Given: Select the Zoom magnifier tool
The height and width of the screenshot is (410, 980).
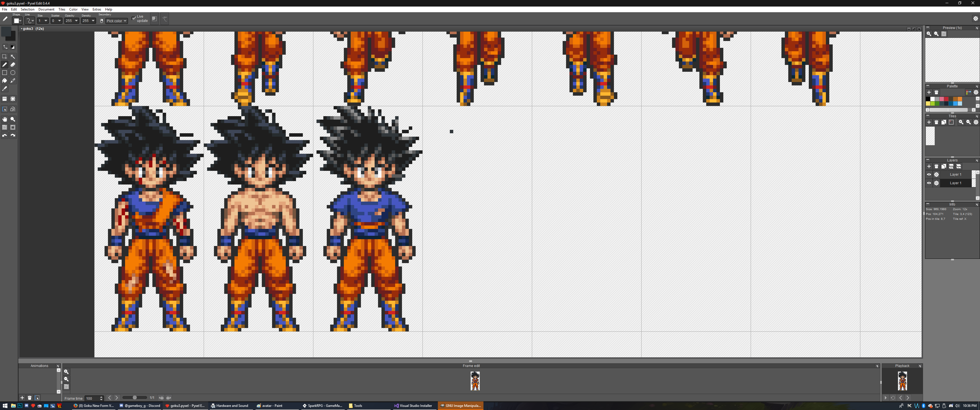Looking at the screenshot, I should click(13, 119).
